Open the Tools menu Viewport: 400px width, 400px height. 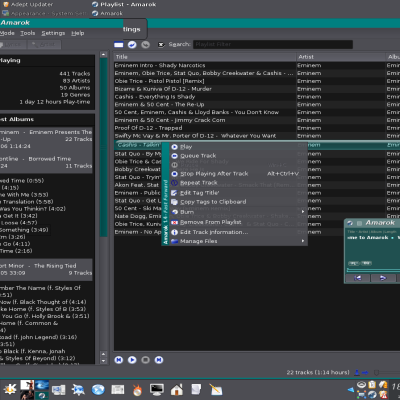[x=28, y=33]
